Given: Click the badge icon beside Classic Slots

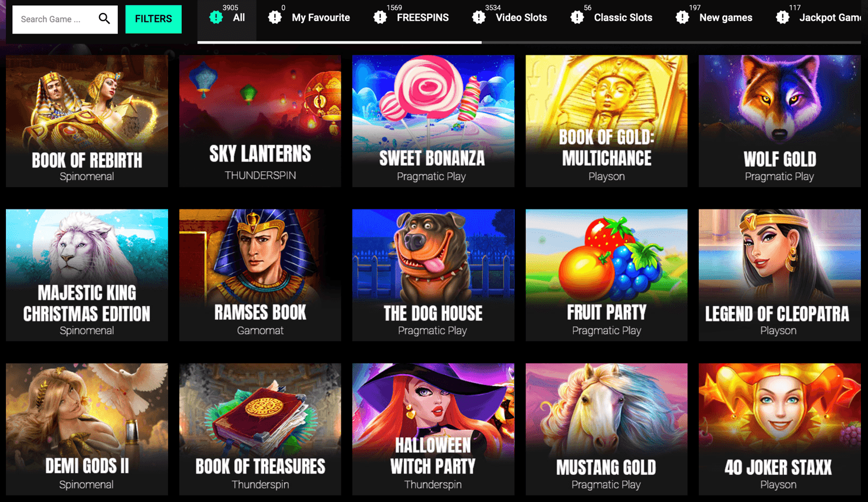Looking at the screenshot, I should (x=577, y=18).
